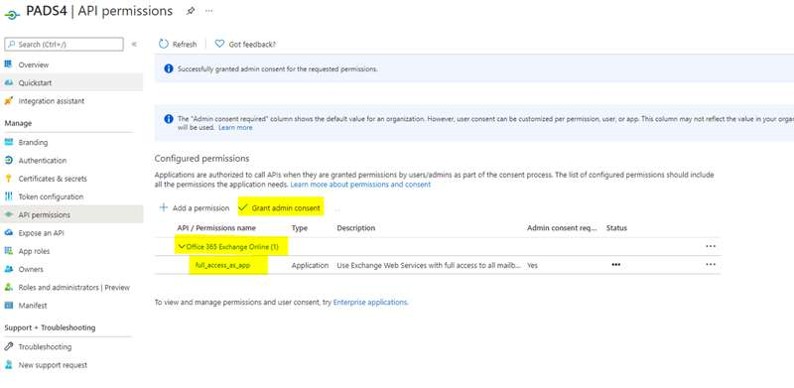The width and height of the screenshot is (794, 388).
Task: Select API permissions menu item
Action: 45,215
